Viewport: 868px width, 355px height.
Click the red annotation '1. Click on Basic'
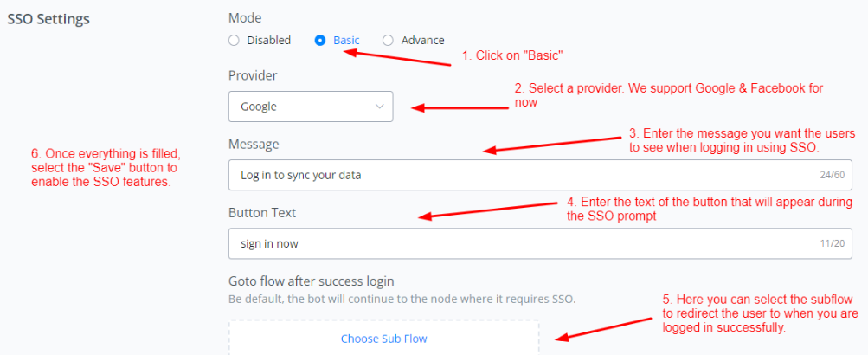coord(513,55)
